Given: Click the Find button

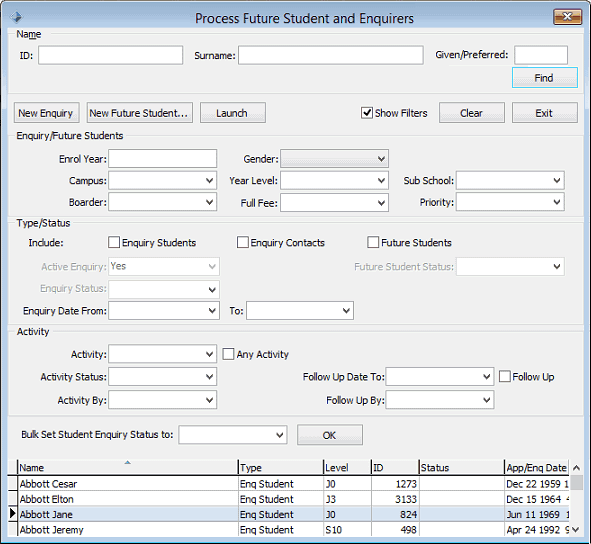Looking at the screenshot, I should click(x=545, y=78).
